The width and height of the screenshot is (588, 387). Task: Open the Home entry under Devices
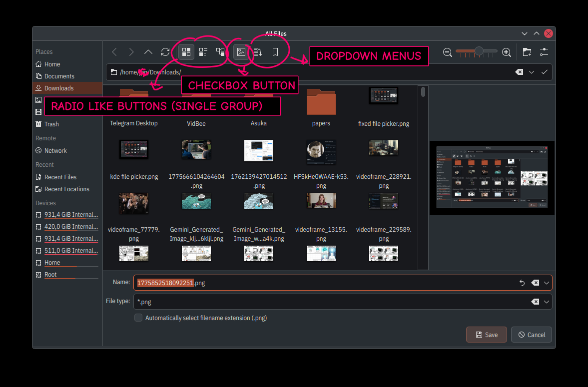tap(67, 263)
